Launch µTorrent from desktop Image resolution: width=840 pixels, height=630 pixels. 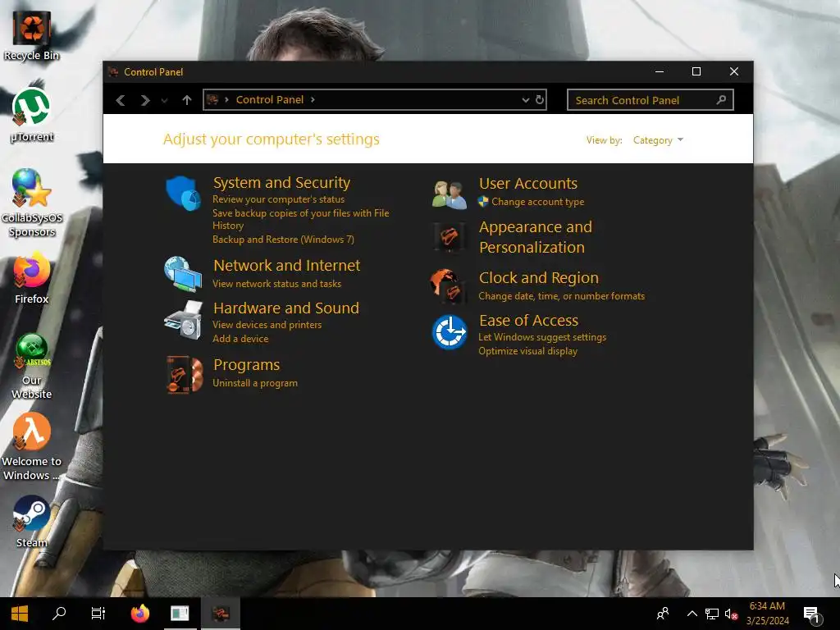pos(32,115)
